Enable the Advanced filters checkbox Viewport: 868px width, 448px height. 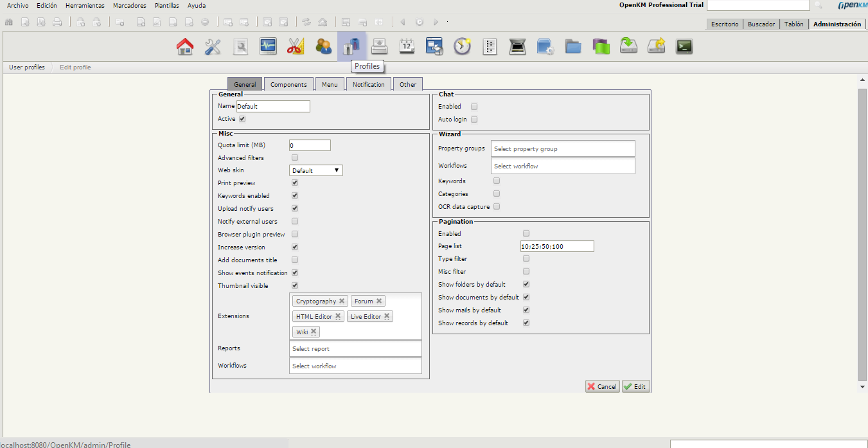coord(295,157)
